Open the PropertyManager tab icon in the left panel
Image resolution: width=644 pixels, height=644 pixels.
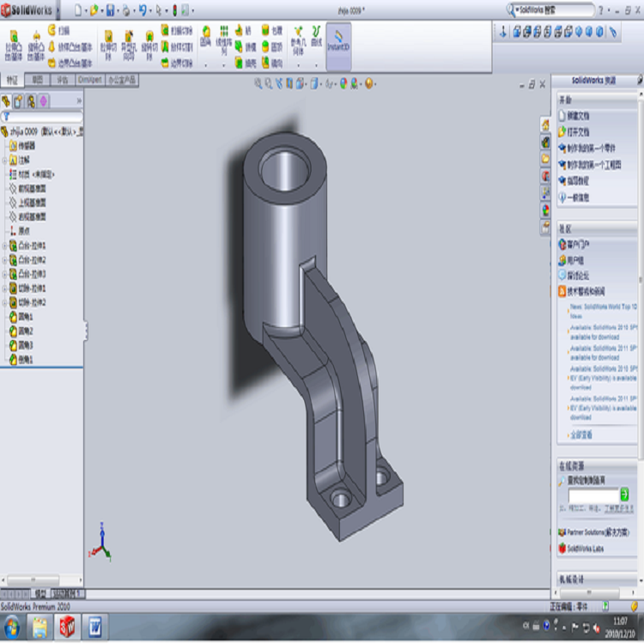point(18,101)
